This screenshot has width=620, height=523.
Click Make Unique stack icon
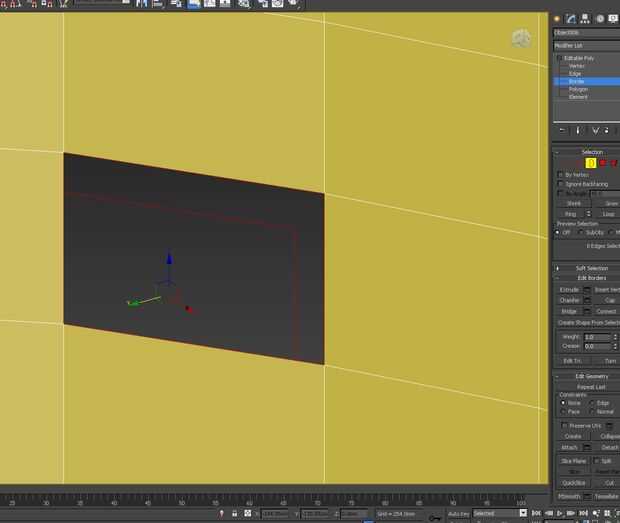pos(595,131)
